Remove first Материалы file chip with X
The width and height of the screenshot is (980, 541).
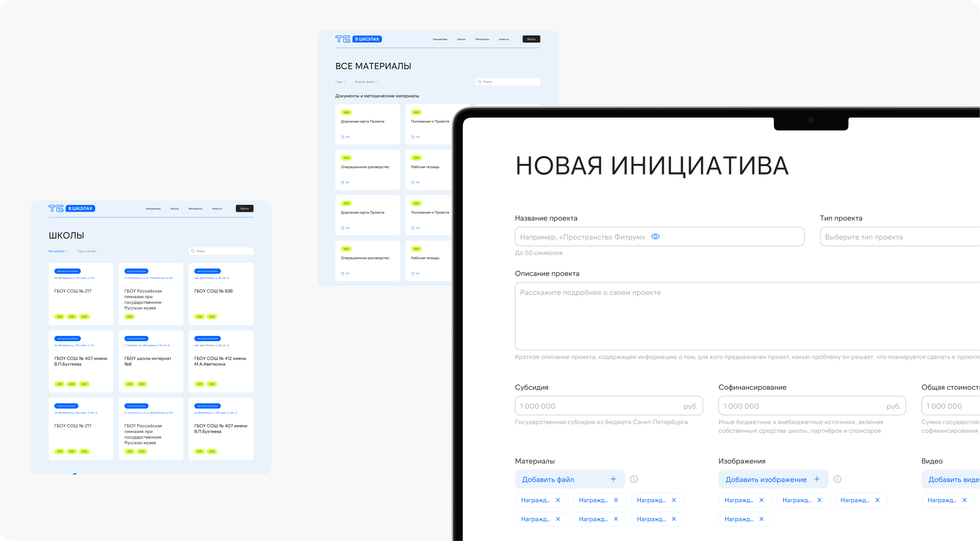point(558,500)
